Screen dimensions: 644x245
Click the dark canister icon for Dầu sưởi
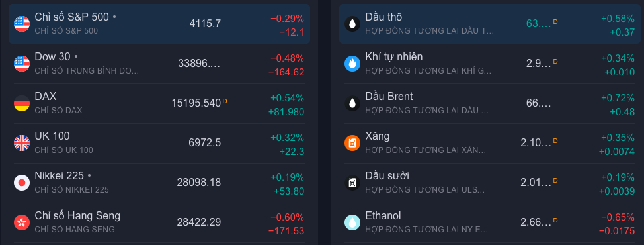352,183
